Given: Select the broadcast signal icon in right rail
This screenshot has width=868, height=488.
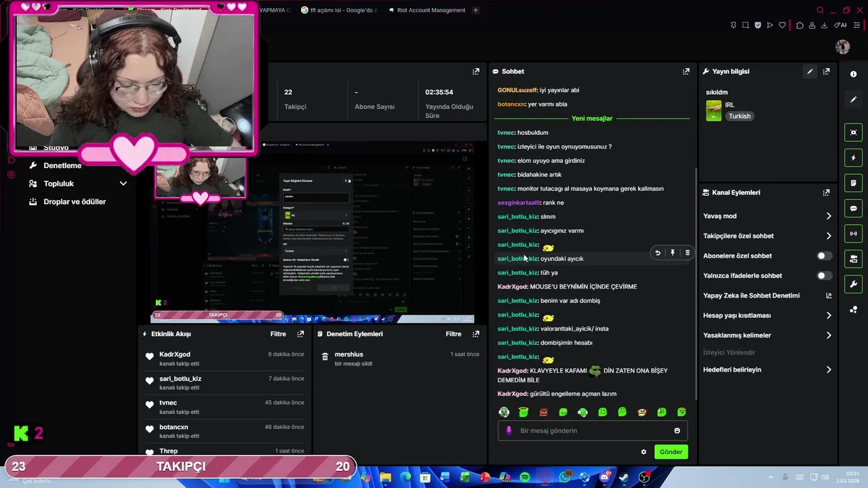Looking at the screenshot, I should coord(853,234).
